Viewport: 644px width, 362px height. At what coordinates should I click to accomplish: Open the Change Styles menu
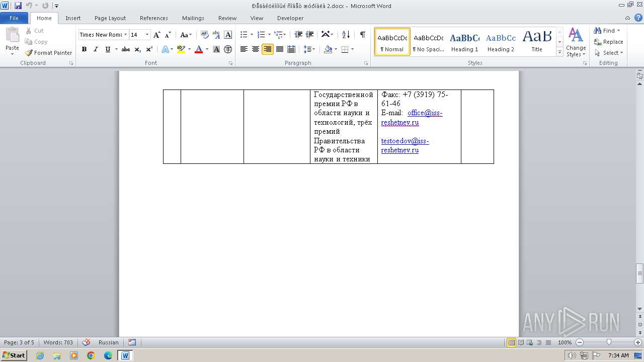click(x=576, y=42)
